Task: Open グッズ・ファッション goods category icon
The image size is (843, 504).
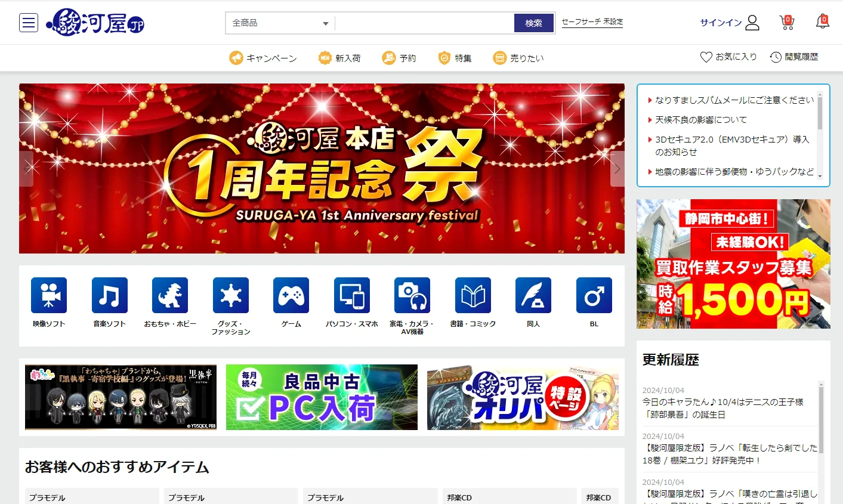Action: 231,295
